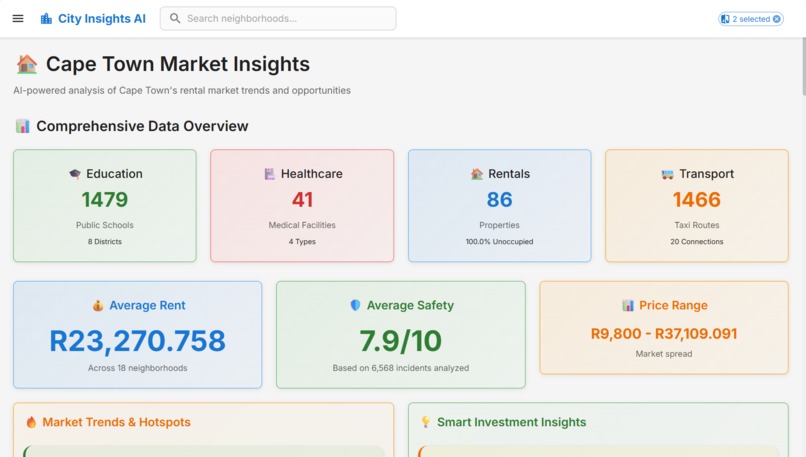Click the Healthcare hospital icon
This screenshot has width=806, height=457.
(x=269, y=174)
